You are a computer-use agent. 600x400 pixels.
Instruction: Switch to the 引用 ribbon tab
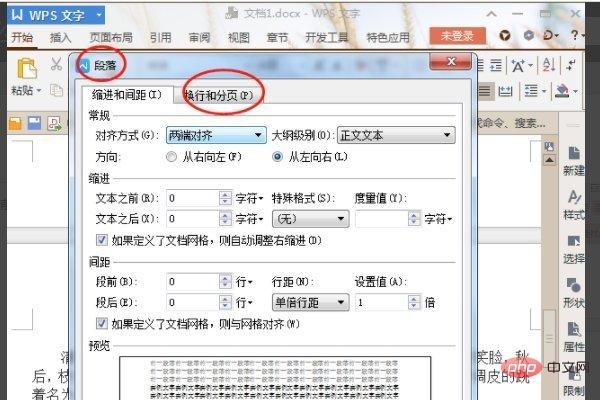160,38
